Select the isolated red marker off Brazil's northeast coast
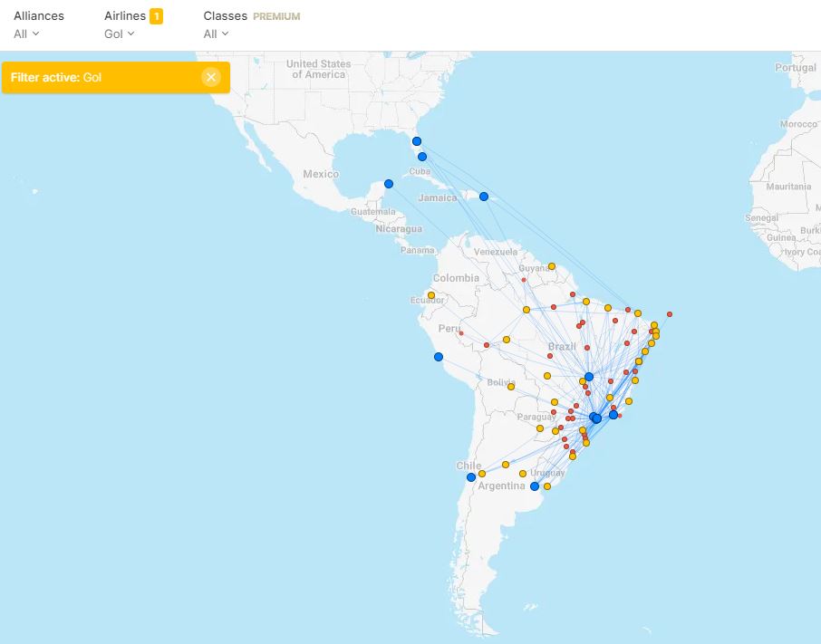The width and height of the screenshot is (821, 644). point(670,314)
